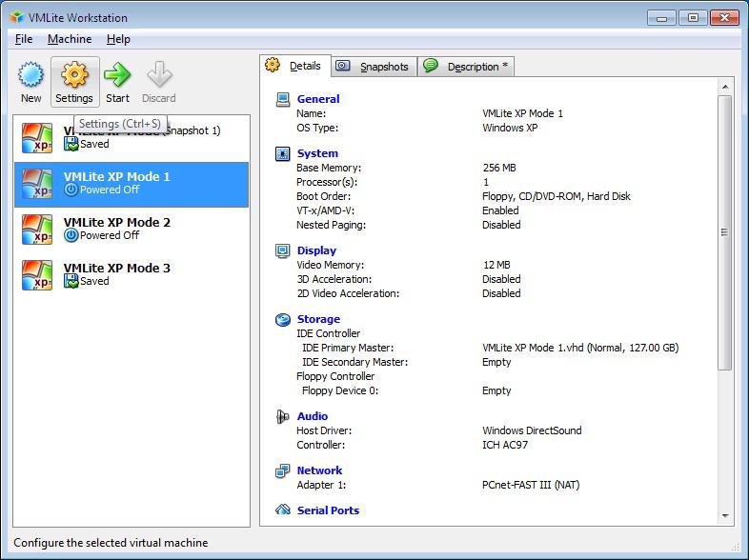Viewport: 749px width, 560px height.
Task: Open Settings with the gear toolbar icon
Action: (74, 75)
